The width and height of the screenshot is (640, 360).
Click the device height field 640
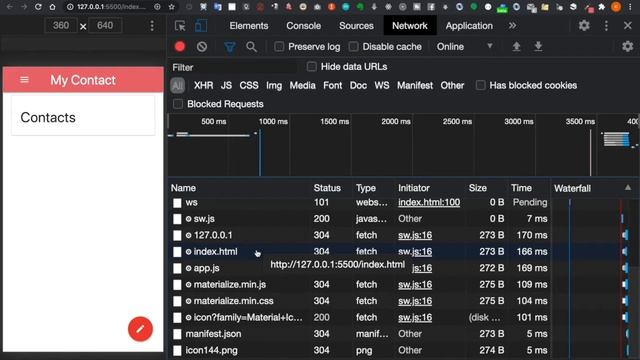click(105, 26)
